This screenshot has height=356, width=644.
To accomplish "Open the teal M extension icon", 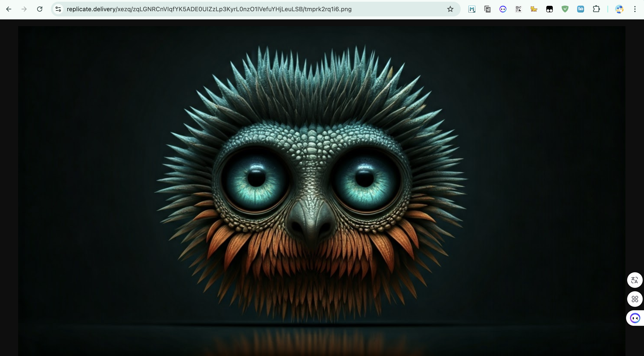I will click(x=472, y=9).
